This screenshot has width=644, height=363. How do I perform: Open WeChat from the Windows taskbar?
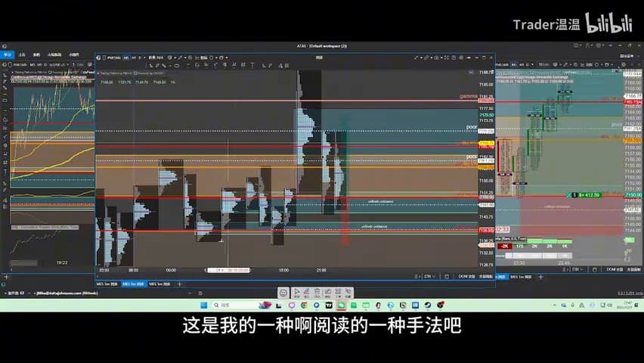point(341,305)
